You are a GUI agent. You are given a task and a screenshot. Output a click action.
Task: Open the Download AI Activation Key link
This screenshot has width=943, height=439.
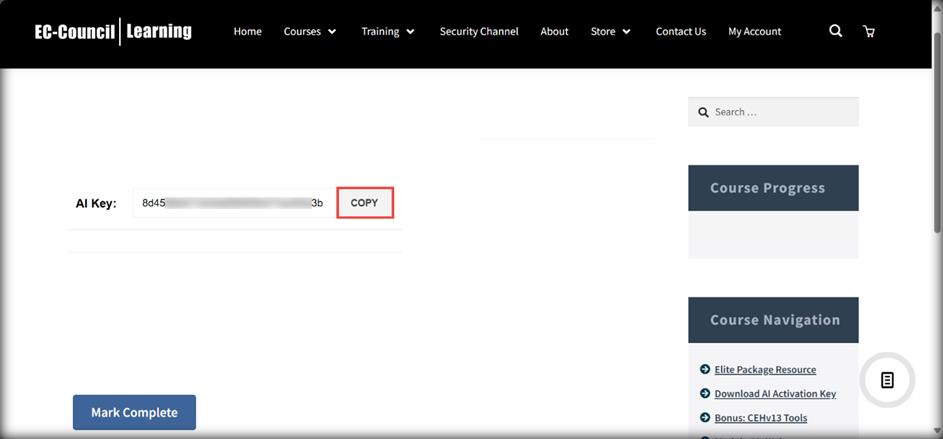[x=775, y=394]
